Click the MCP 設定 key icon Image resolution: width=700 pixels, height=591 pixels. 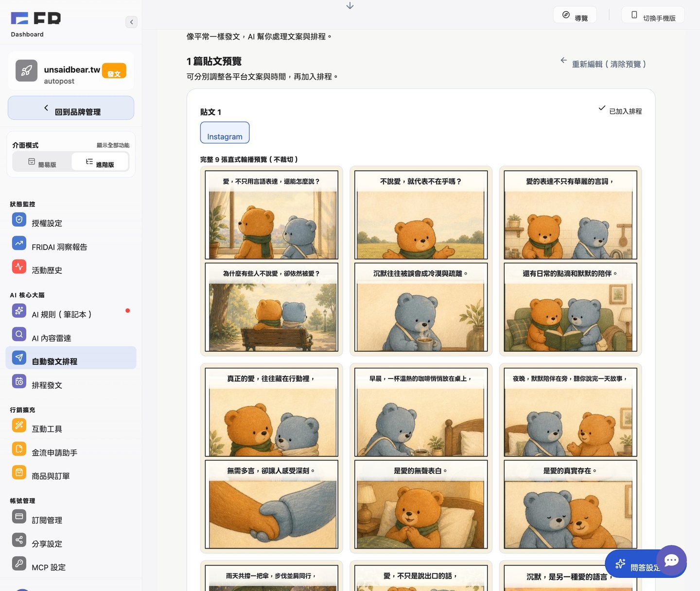19,563
